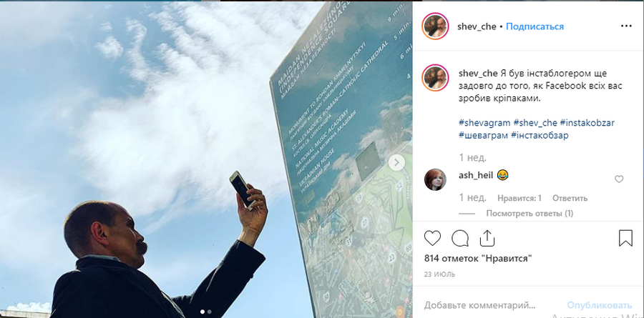
Task: Open shev_che profile picture in header
Action: [x=435, y=26]
